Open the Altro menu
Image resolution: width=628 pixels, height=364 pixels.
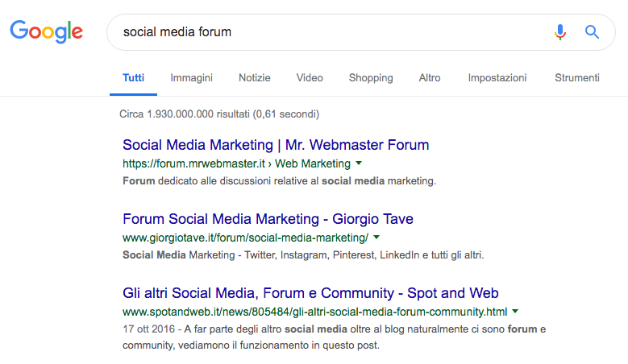tap(430, 77)
